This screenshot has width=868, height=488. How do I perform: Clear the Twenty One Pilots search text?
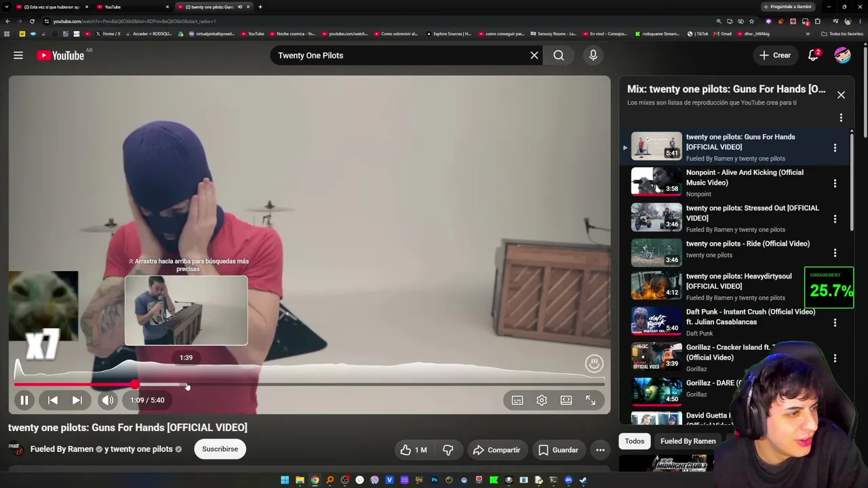[534, 56]
